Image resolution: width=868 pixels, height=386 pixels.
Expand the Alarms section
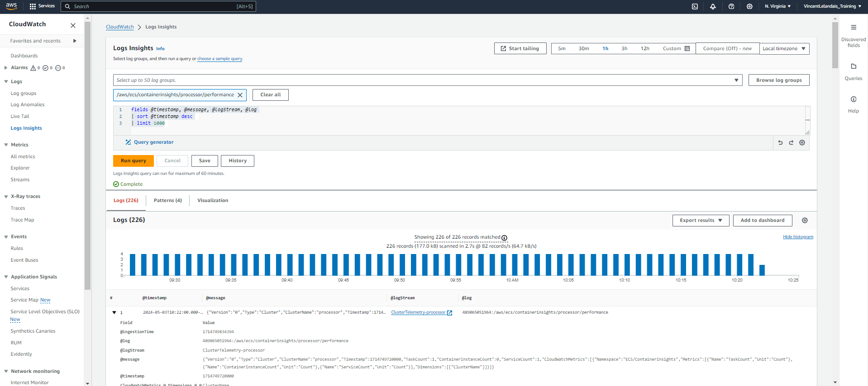click(x=6, y=68)
